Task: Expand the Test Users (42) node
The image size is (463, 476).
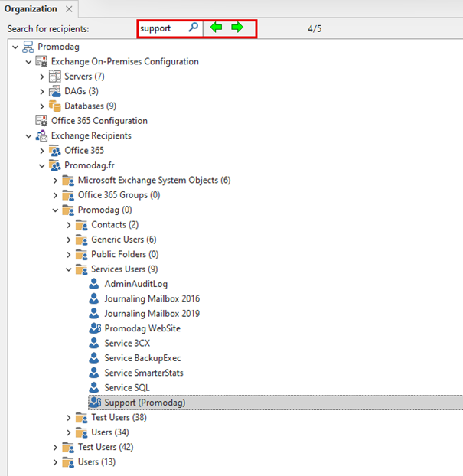Action: [55, 448]
